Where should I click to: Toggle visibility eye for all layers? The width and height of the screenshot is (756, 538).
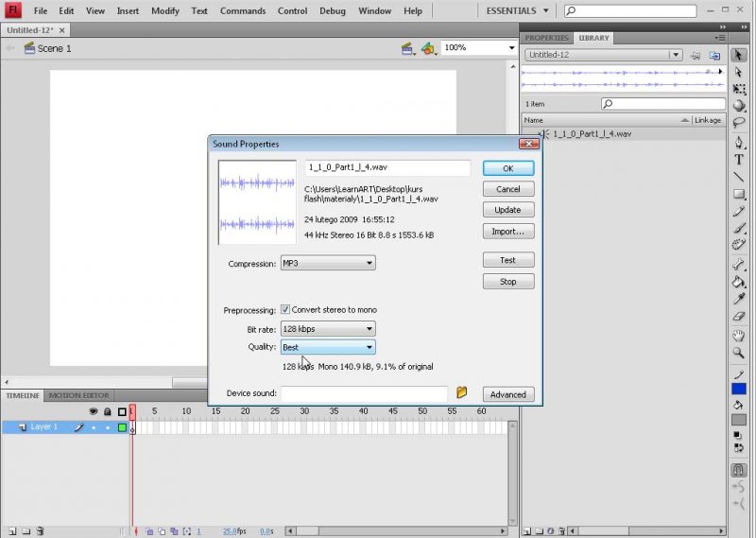93,412
